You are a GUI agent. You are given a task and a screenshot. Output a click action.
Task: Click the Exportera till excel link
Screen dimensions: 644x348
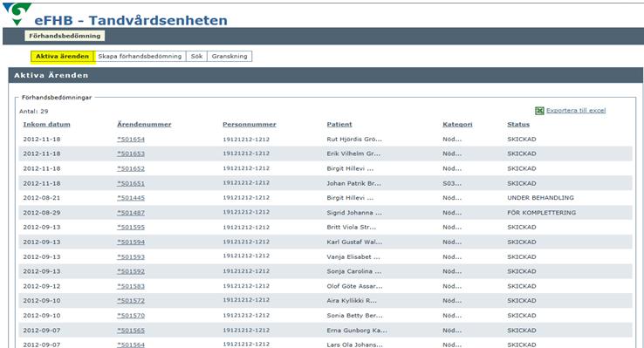tap(576, 111)
